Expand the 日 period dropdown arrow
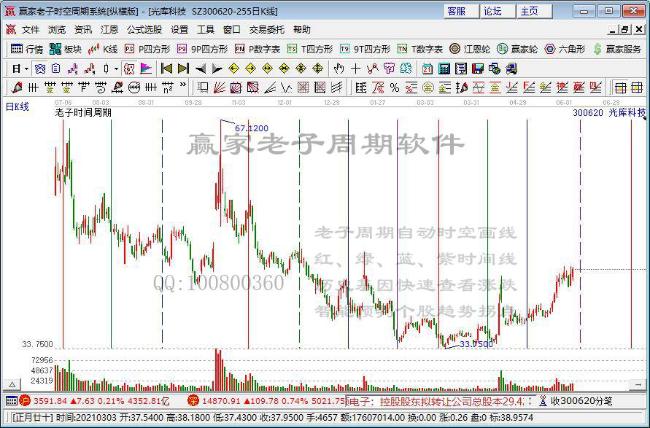 [x=27, y=69]
